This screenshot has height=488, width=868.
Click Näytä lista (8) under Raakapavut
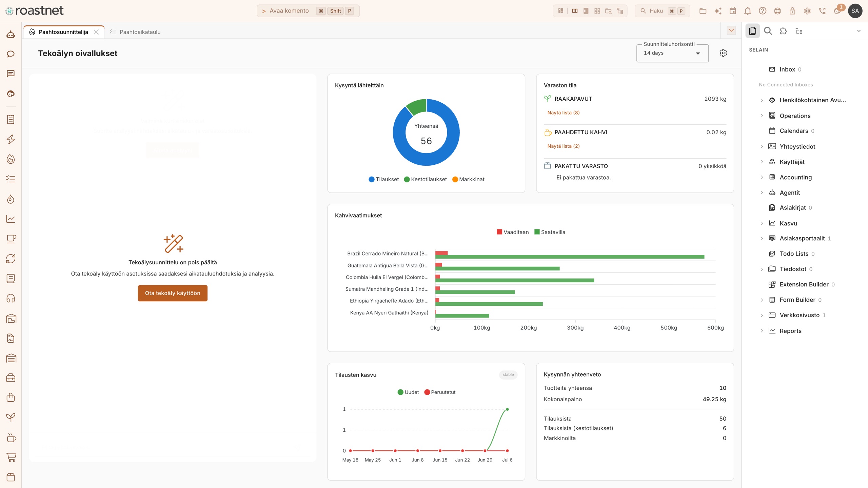click(564, 113)
